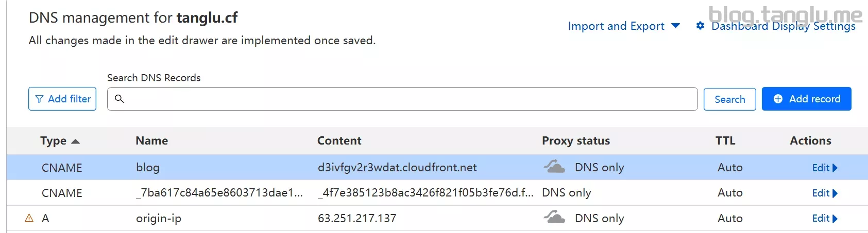Focus the Search DNS Records field

pos(402,99)
